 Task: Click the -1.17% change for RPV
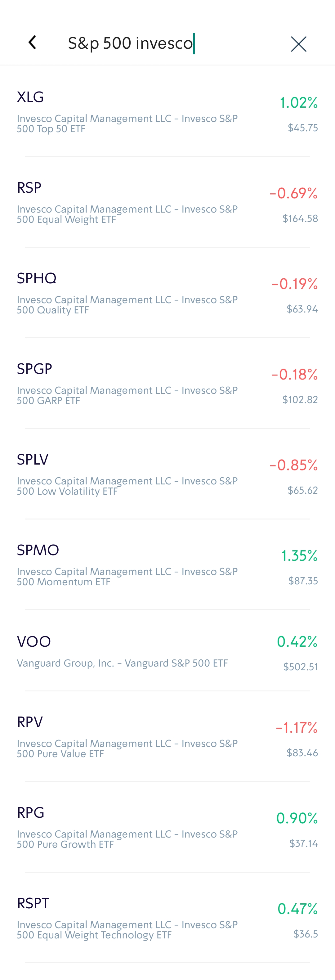(297, 728)
